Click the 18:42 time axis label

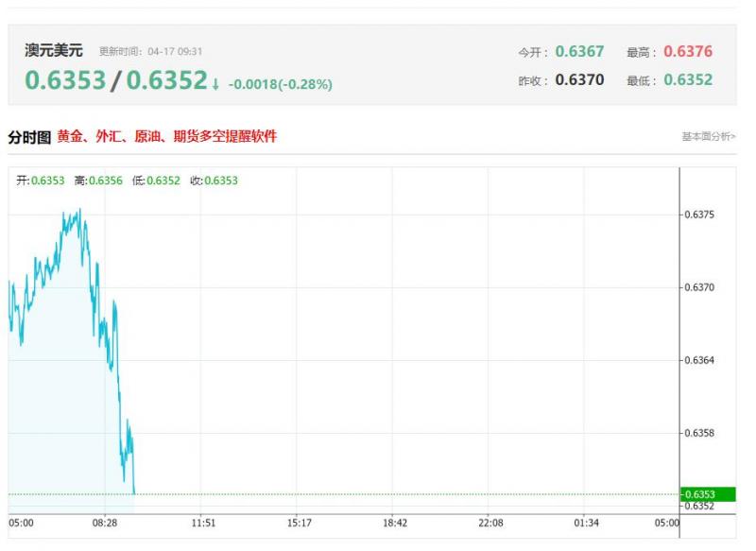click(395, 523)
